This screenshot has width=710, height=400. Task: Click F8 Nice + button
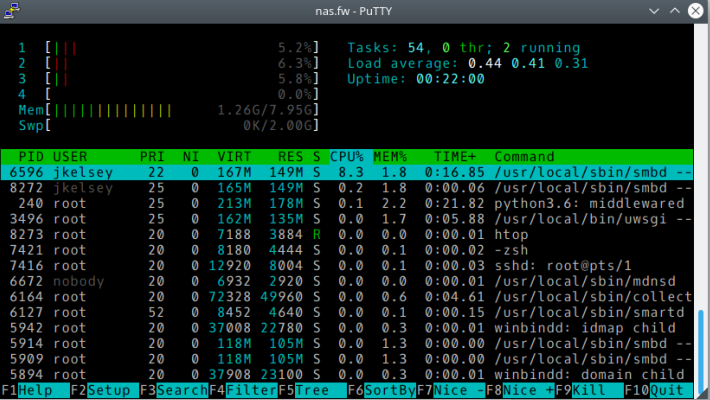[520, 390]
